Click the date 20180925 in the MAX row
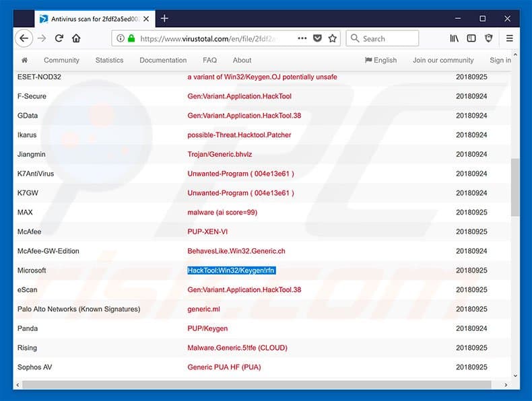This screenshot has height=401, width=532. [x=471, y=212]
